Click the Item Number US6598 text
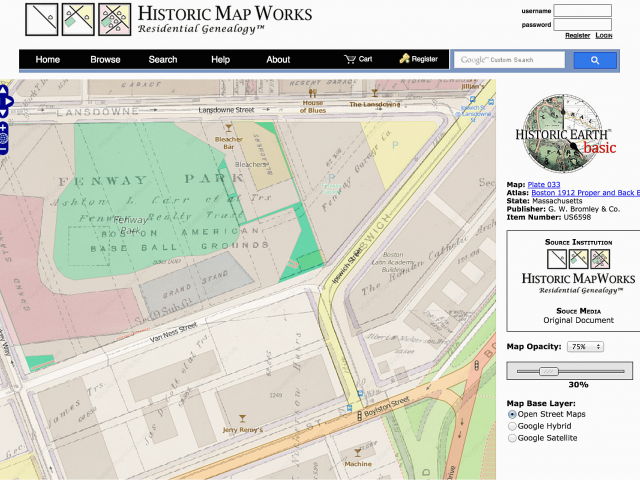Screen dimensions: 640x480 pyautogui.click(x=549, y=217)
